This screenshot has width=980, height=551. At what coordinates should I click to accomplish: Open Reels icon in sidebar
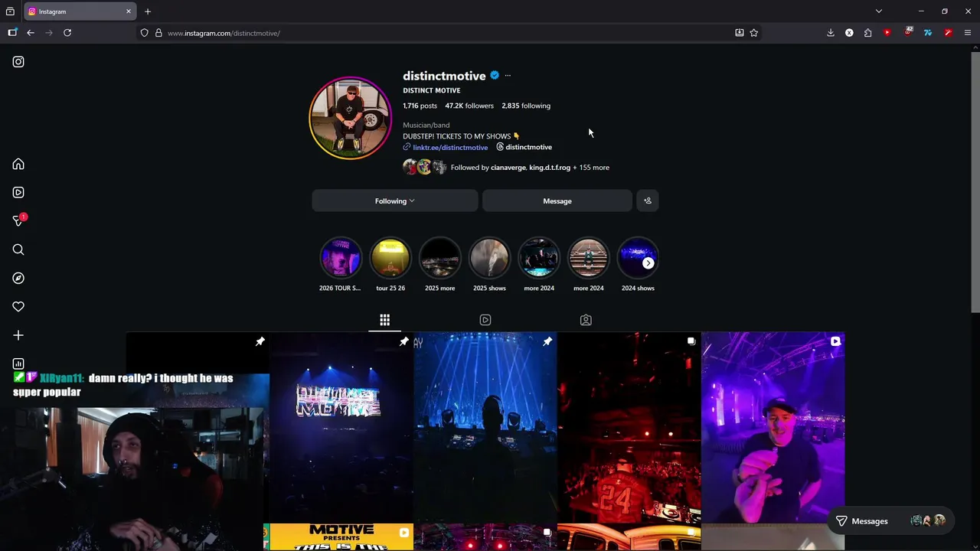coord(18,192)
